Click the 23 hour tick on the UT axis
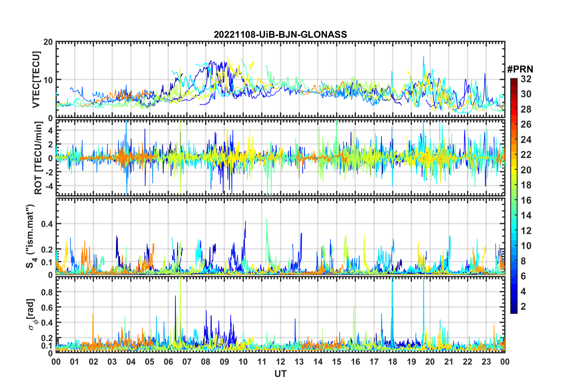Image resolution: width=561 pixels, height=392 pixels. point(486,361)
